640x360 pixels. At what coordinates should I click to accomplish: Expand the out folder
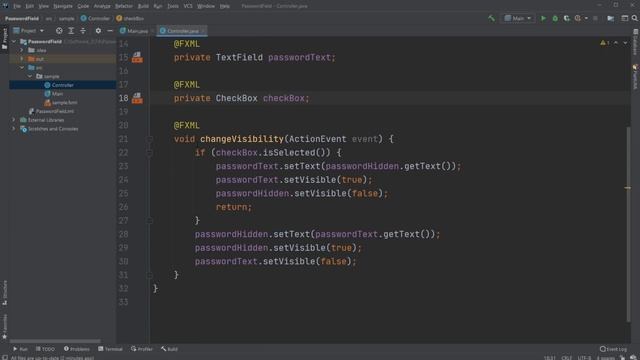[x=22, y=59]
